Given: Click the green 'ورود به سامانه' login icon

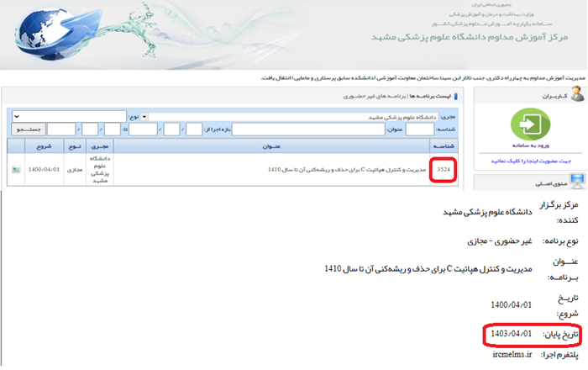Looking at the screenshot, I should 530,124.
